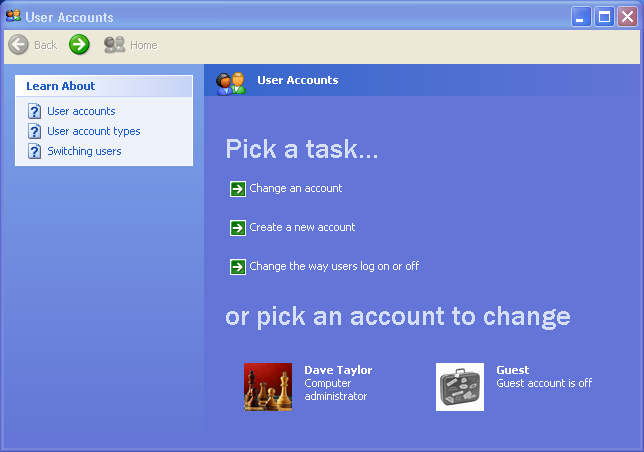644x452 pixels.
Task: Click help icon beside 'User account types'
Action: click(34, 131)
